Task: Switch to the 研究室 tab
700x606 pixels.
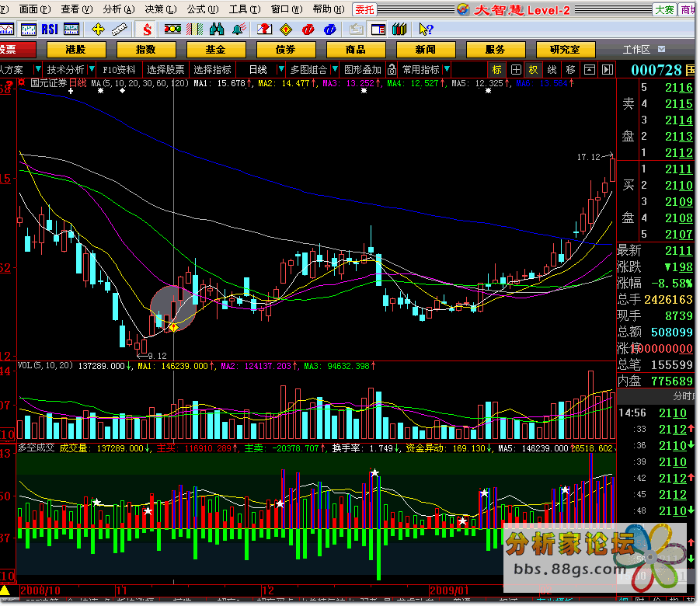Action: (x=566, y=49)
